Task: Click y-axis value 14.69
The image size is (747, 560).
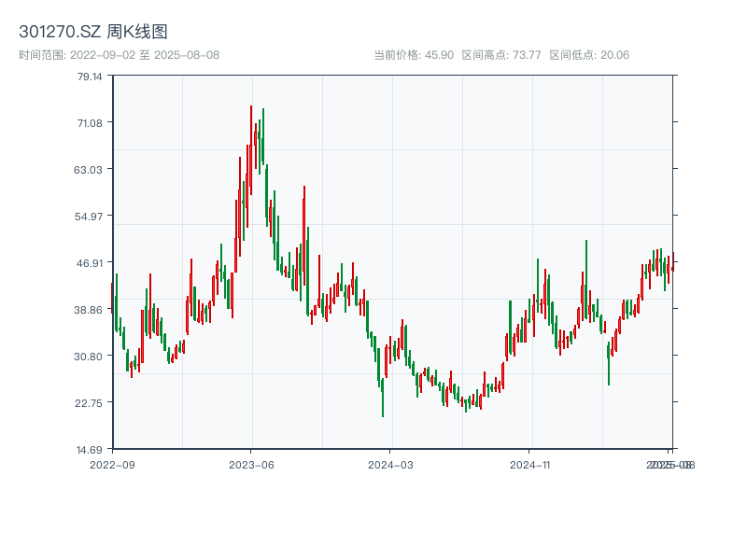Action: tap(90, 450)
